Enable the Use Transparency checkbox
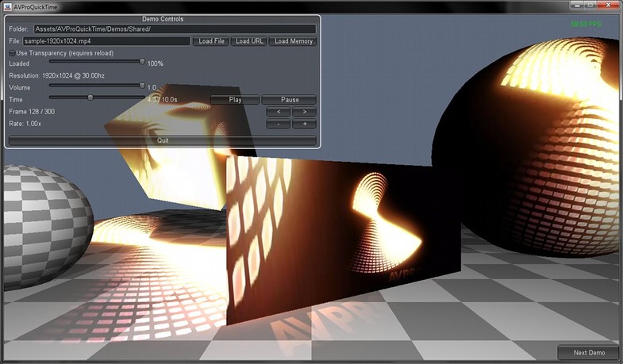623x364 pixels. (x=12, y=53)
